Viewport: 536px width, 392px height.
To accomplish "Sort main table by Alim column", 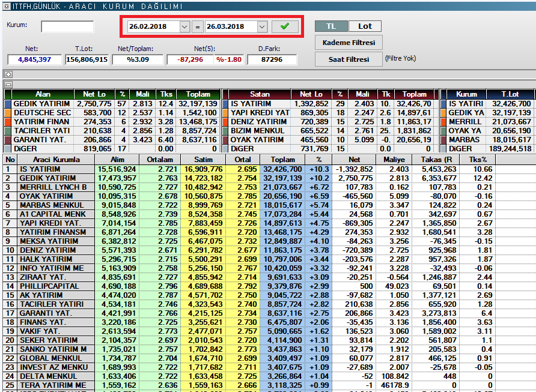I will coord(117,160).
